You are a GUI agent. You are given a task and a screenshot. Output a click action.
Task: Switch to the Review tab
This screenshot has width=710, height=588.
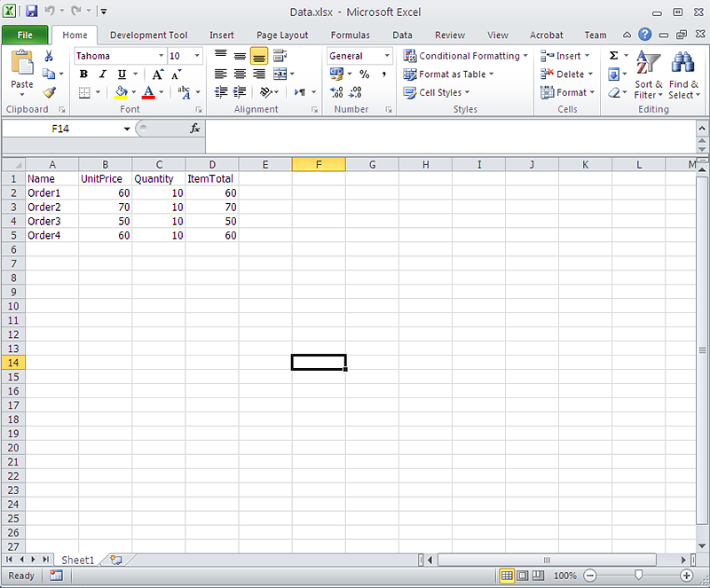click(450, 35)
